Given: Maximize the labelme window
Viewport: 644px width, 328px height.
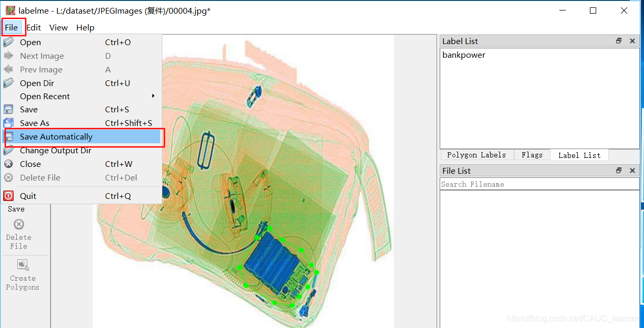Looking at the screenshot, I should point(593,10).
